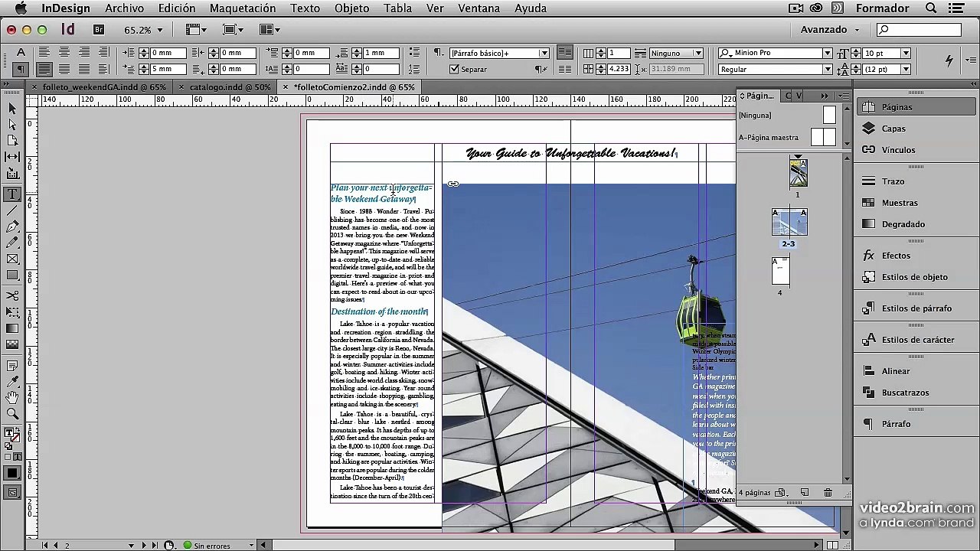Image resolution: width=980 pixels, height=551 pixels.
Task: Switch to Character Formatting Controls (A)
Action: 21,53
